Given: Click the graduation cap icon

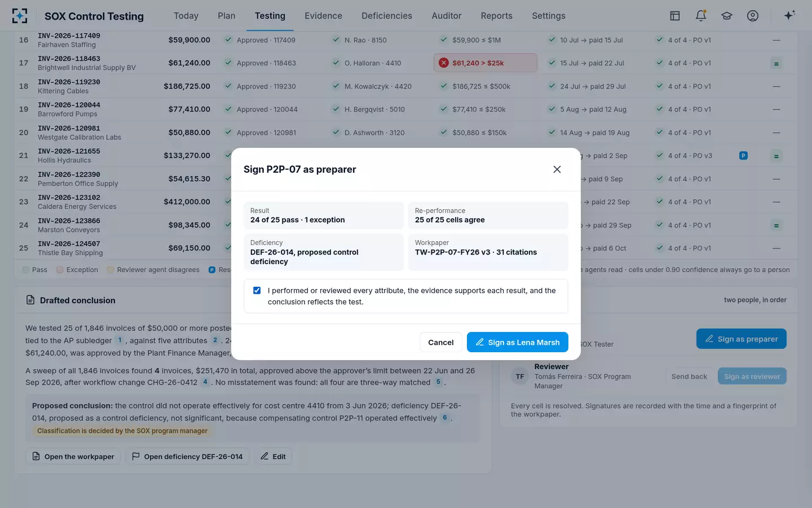Looking at the screenshot, I should [727, 16].
